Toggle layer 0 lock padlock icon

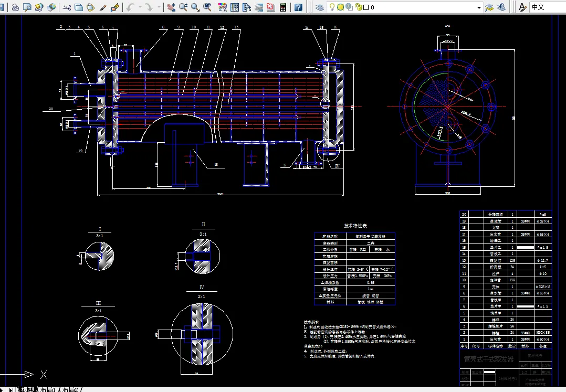click(x=359, y=7)
